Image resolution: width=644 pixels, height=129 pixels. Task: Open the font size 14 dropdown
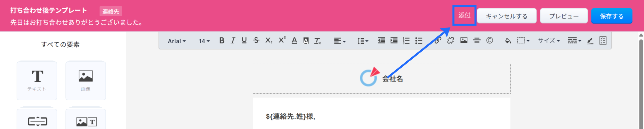204,41
